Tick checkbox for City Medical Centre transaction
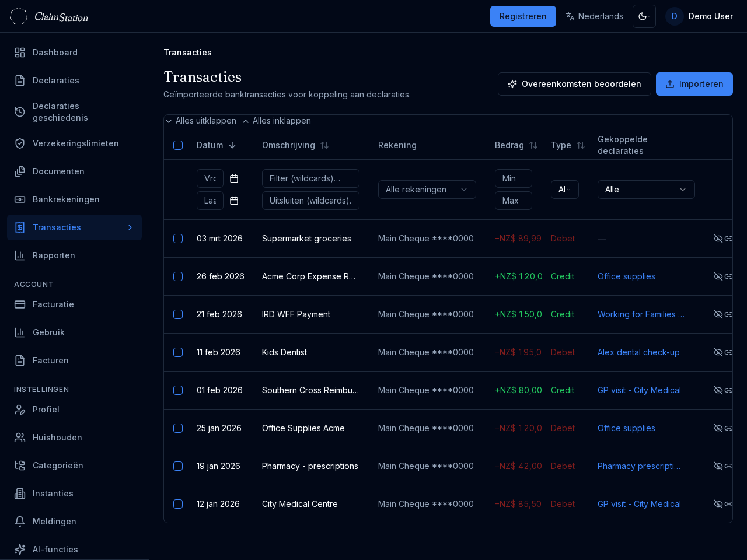Screen dimensions: 747x560 [x=178, y=504]
